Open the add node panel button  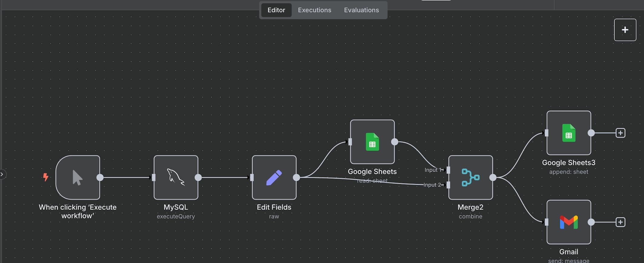pos(625,30)
